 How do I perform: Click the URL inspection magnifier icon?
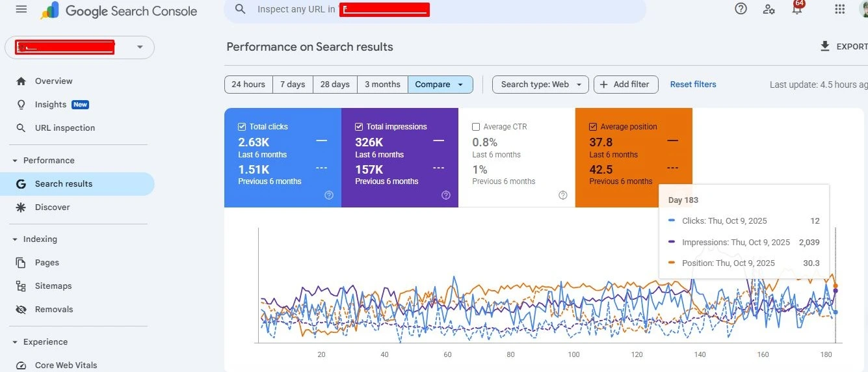[21, 128]
